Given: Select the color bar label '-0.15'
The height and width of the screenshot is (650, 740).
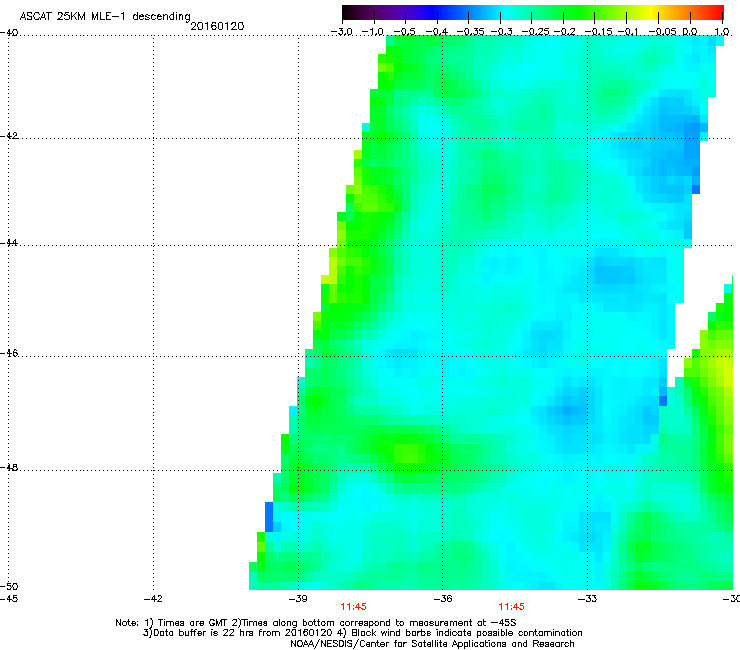Looking at the screenshot, I should tap(598, 32).
